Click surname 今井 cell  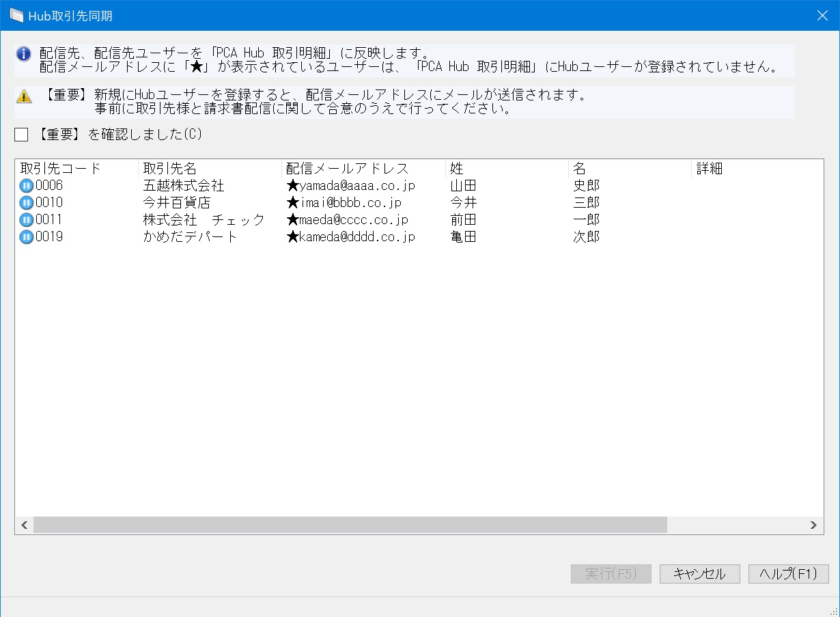click(x=463, y=203)
